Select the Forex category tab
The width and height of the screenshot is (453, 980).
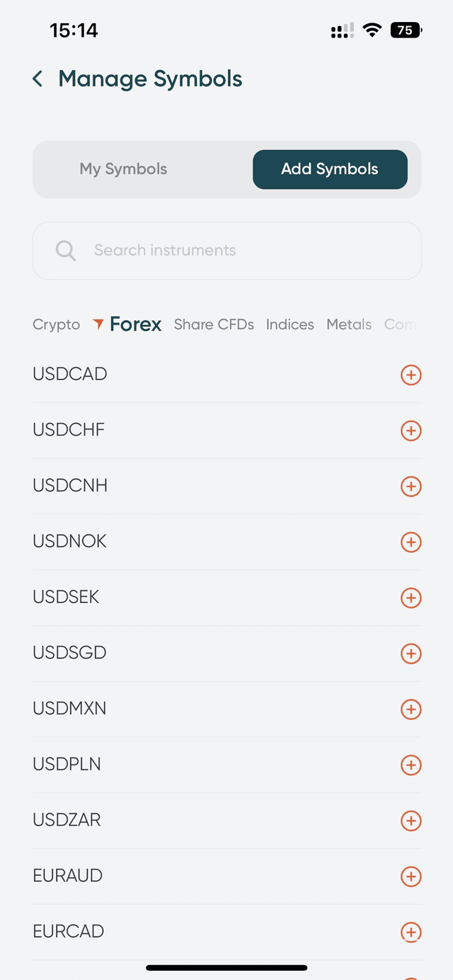click(x=135, y=325)
